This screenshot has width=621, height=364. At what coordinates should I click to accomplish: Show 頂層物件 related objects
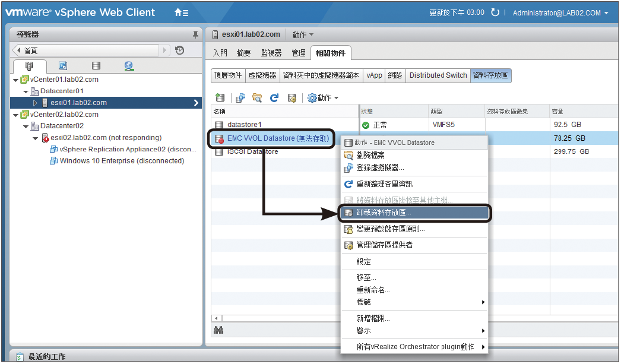coord(228,75)
